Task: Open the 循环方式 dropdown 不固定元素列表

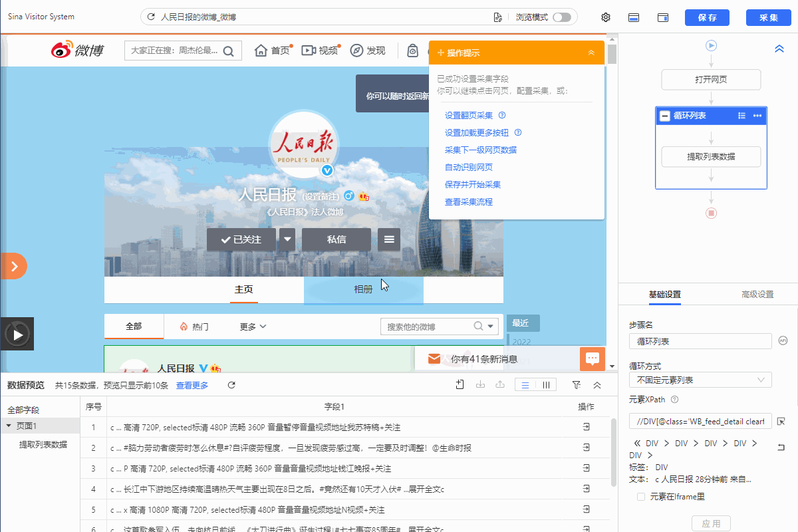Action: pos(700,380)
